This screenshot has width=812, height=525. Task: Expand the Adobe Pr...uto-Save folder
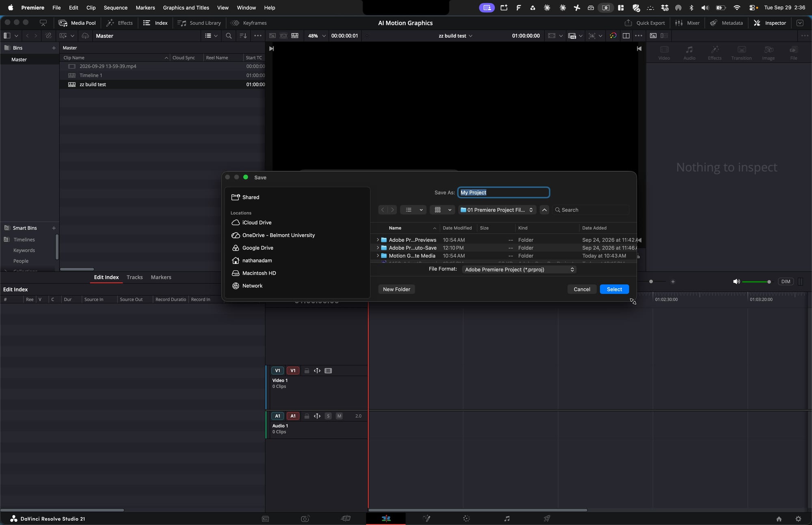click(x=378, y=248)
